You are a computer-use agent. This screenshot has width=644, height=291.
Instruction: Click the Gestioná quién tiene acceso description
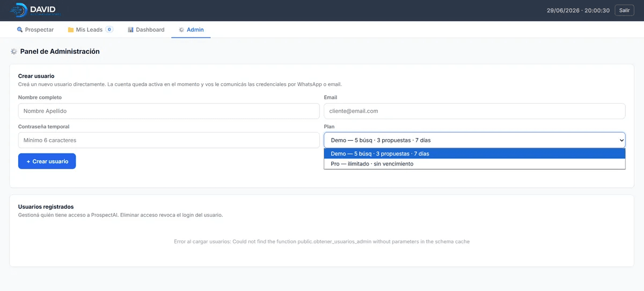[120, 215]
